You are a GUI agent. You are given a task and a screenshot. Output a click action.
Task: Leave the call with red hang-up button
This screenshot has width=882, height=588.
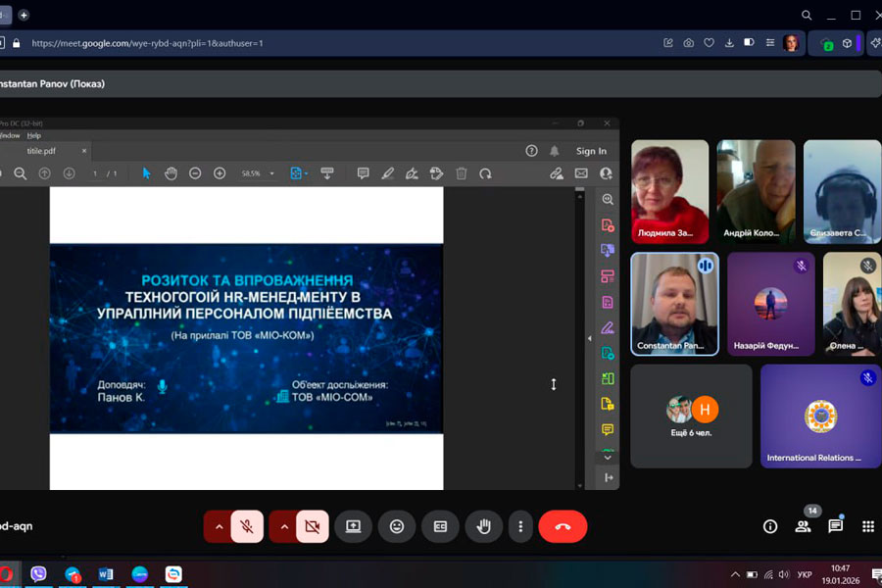tap(563, 526)
